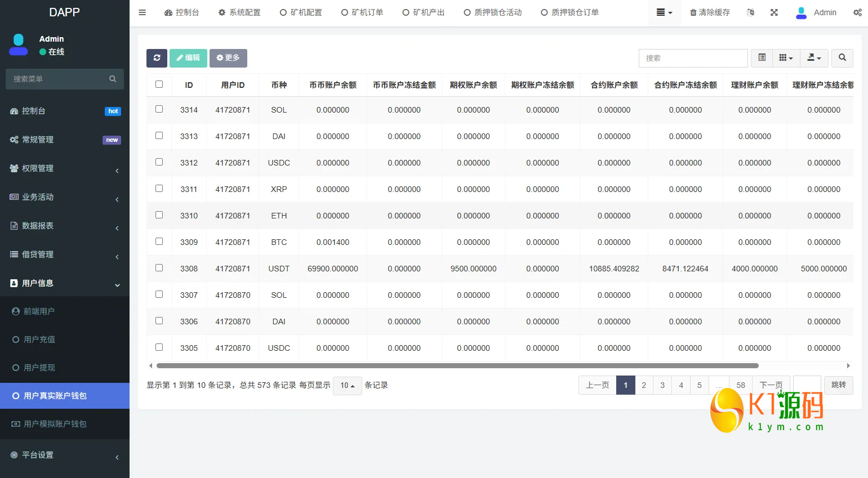Open the top-right list menu dropdown
Viewport: 868px width, 478px height.
(x=664, y=12)
